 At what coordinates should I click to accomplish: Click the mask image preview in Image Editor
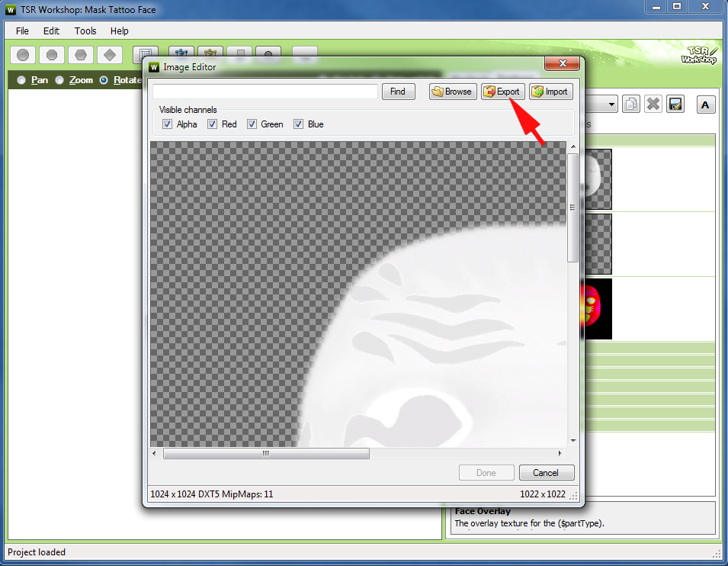coord(358,294)
